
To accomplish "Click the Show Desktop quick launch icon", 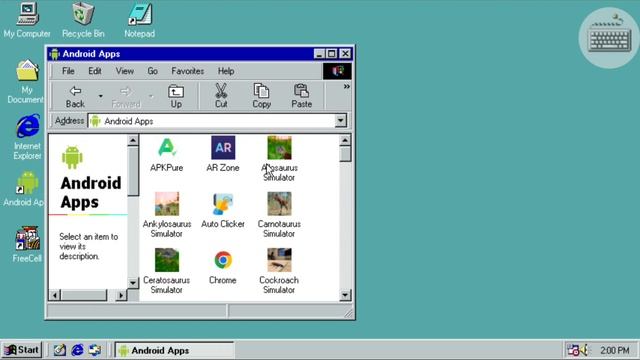I will [60, 350].
